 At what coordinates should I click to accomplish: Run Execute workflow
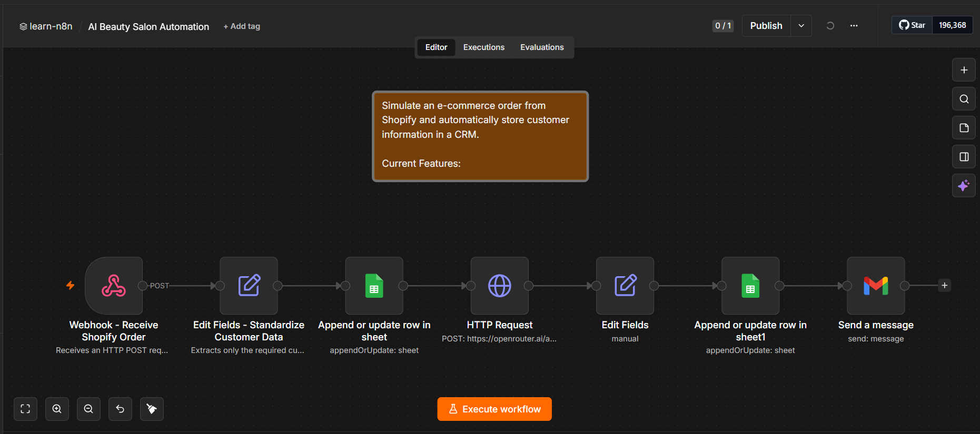494,409
